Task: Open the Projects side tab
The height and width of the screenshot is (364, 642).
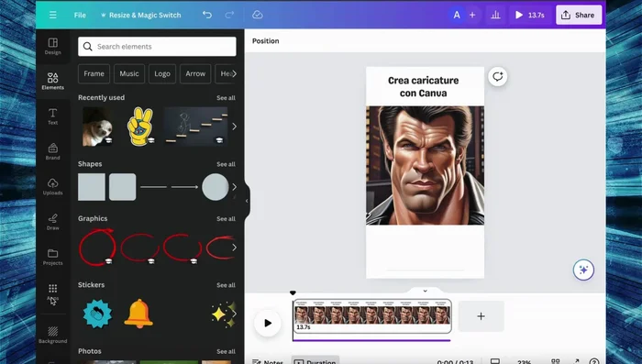Action: 53,257
